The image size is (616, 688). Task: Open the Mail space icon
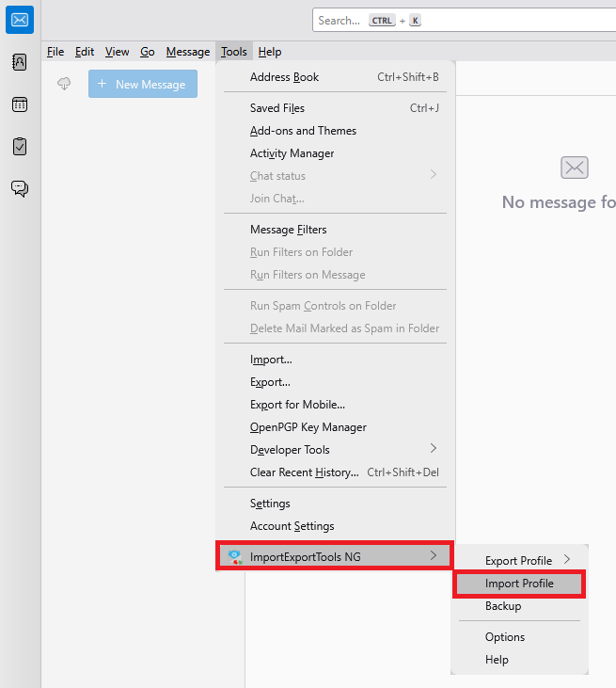coord(20,20)
